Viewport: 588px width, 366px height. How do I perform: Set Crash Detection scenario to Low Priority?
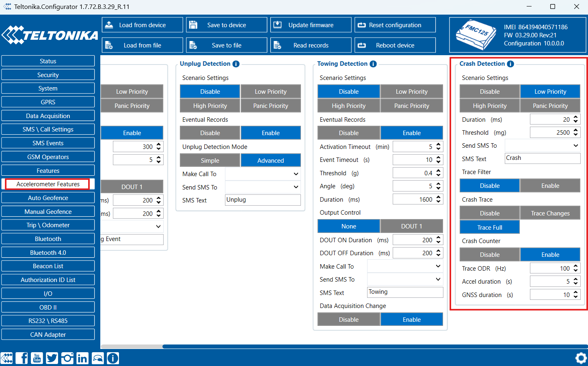[x=550, y=91]
